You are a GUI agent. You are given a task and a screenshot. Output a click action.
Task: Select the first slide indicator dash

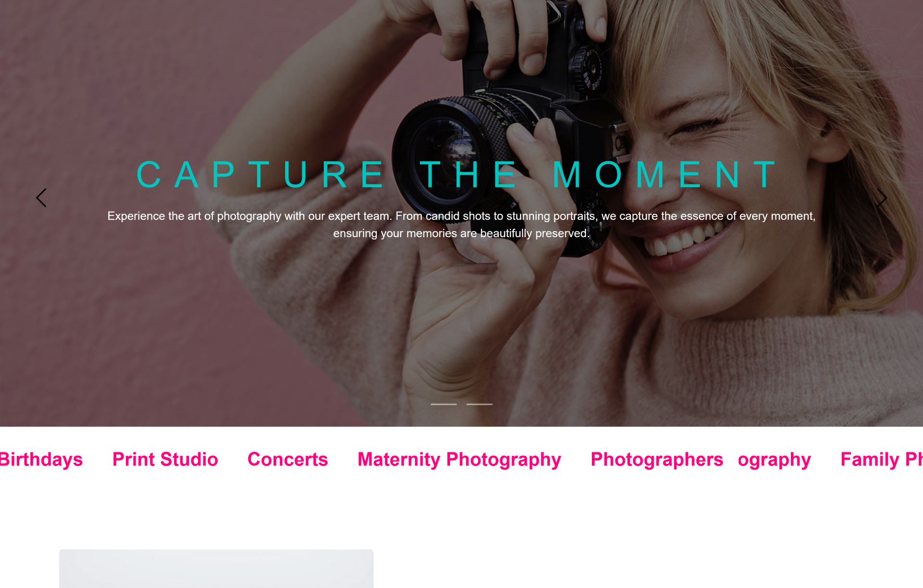(x=443, y=404)
